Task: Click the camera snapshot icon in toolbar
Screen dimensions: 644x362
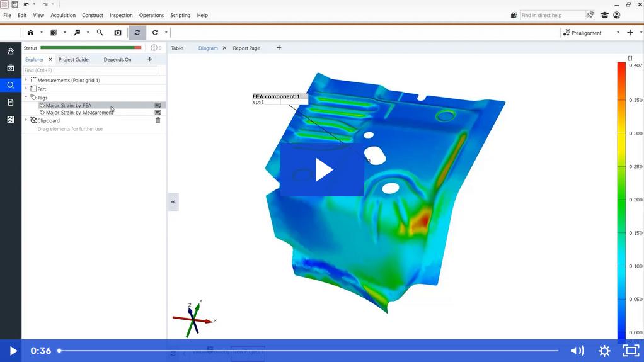Action: 118,33
